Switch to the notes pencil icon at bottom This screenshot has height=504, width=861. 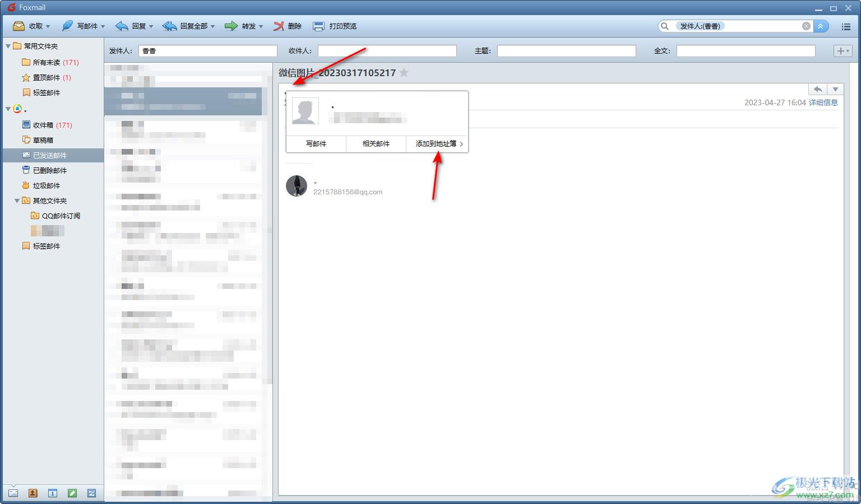click(x=72, y=493)
